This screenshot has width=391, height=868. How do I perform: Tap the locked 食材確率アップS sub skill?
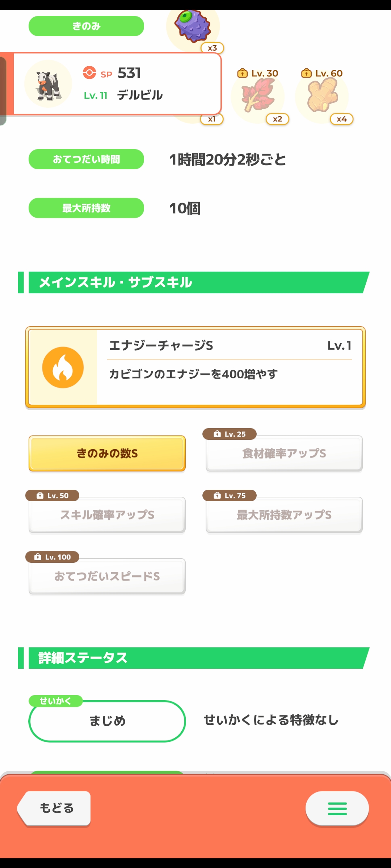284,453
